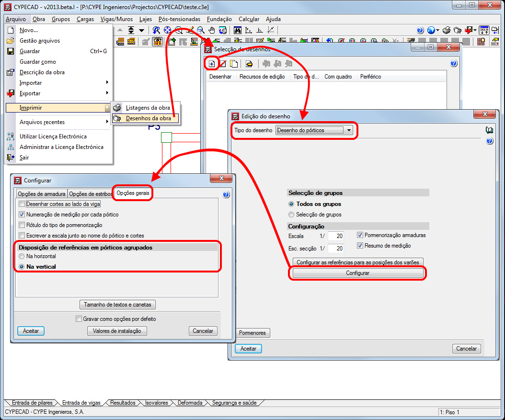Viewport: 505px width, 420px height.
Task: Click the binoculars search icon
Action: 238,30
